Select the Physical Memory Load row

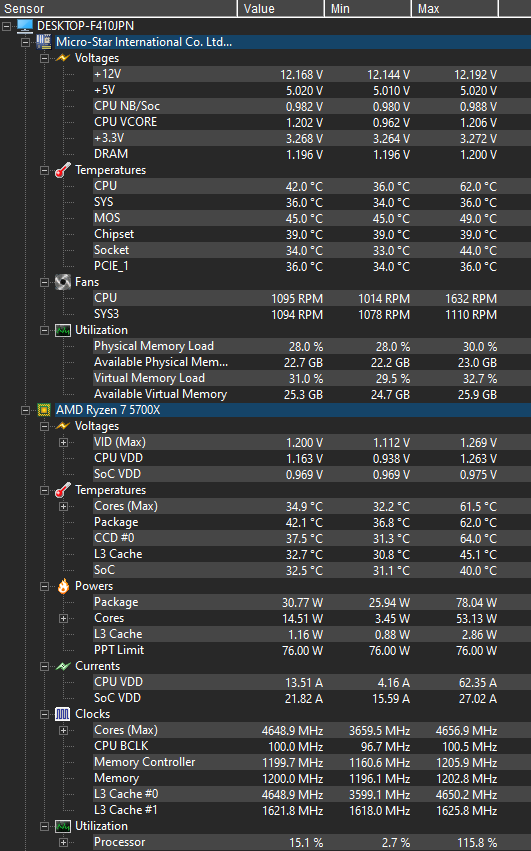point(312,346)
